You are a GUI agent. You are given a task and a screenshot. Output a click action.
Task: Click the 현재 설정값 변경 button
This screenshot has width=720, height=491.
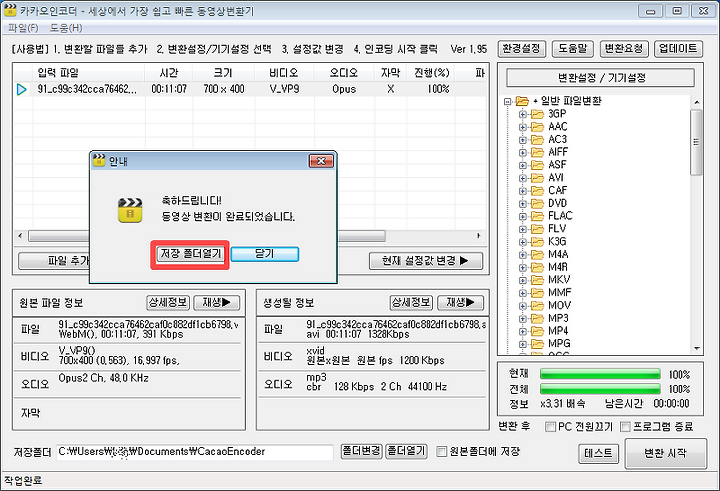click(x=426, y=261)
